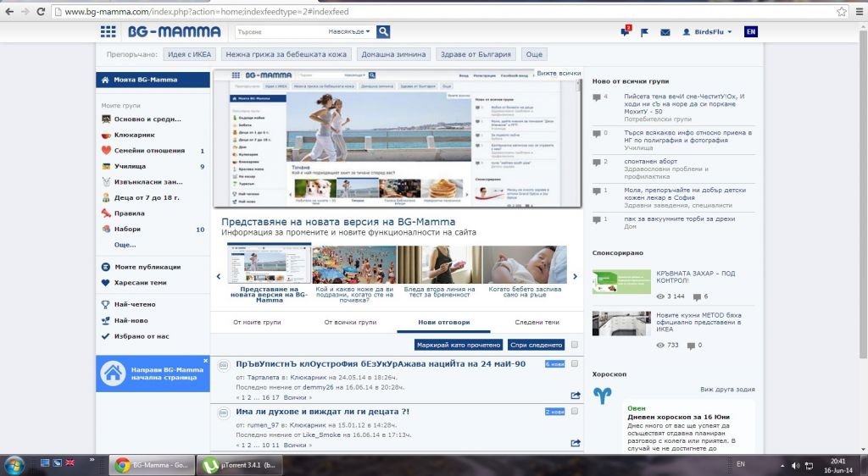Viewport: 868px width, 476px height.
Task: Open notifications speech bubble with red badge
Action: (x=626, y=32)
